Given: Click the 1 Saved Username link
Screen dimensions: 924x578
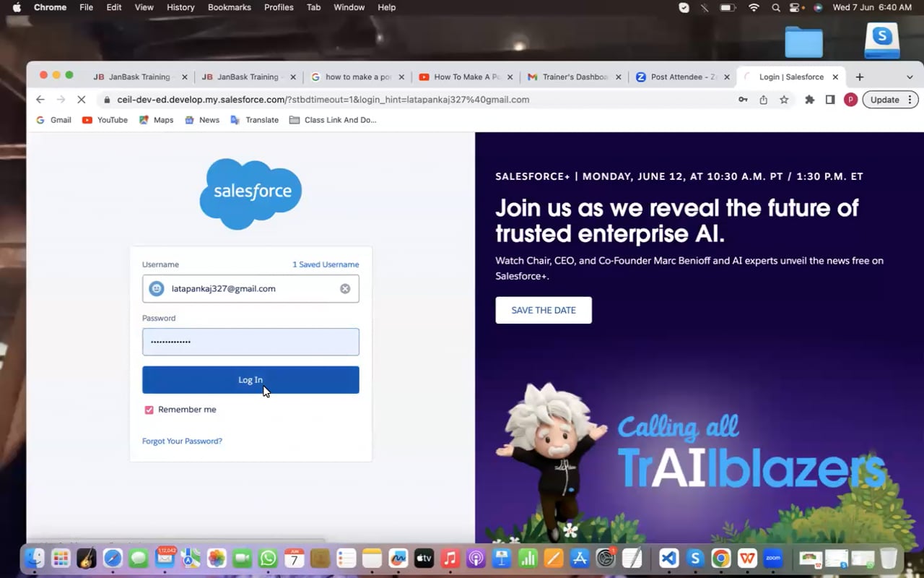Looking at the screenshot, I should [x=326, y=264].
